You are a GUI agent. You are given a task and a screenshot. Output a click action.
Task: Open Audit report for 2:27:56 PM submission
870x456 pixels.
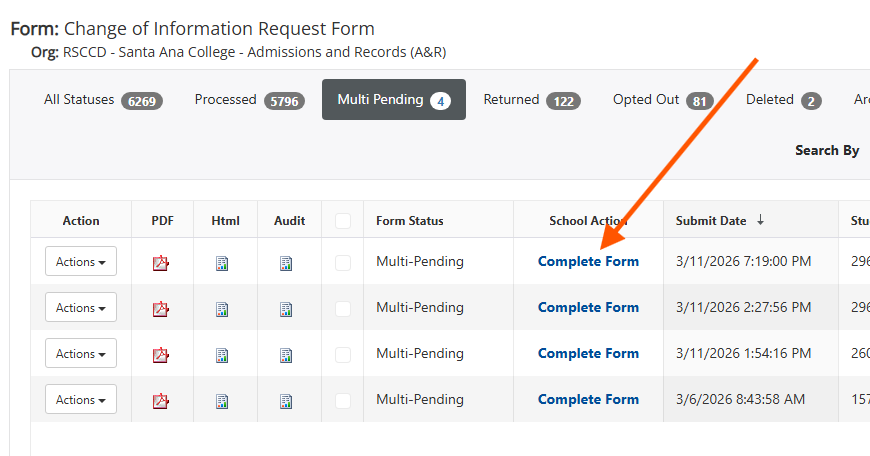(286, 309)
